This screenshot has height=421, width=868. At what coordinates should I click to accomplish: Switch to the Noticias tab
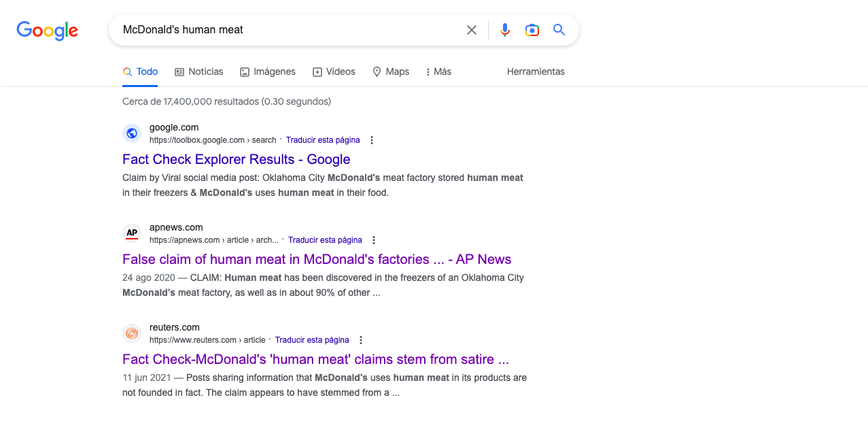click(x=199, y=71)
